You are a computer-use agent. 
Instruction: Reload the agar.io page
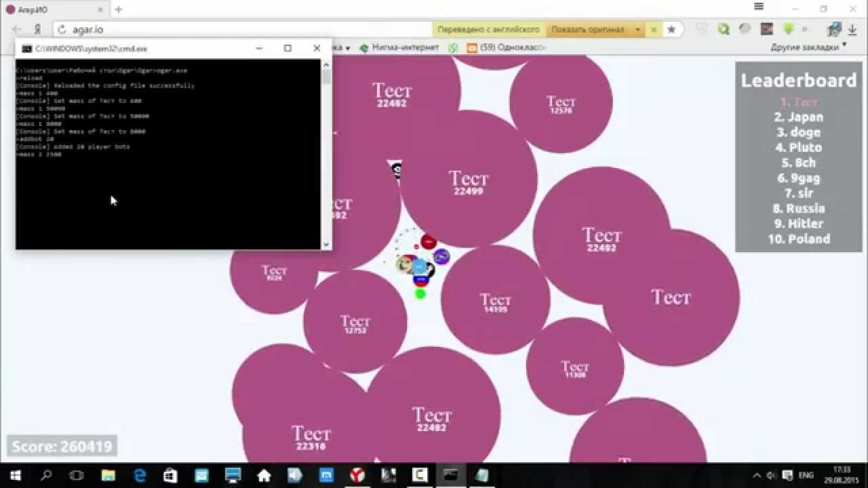[62, 30]
